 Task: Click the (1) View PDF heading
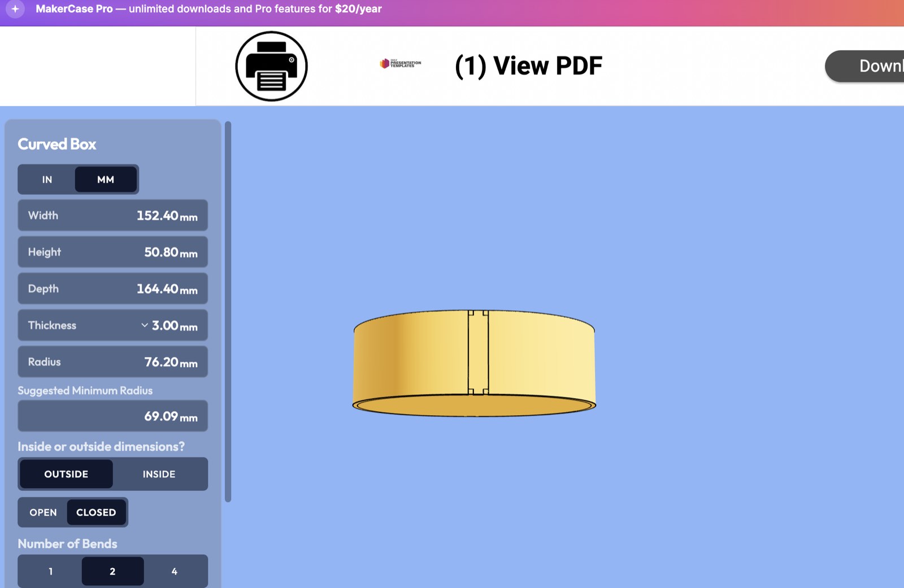click(x=529, y=66)
